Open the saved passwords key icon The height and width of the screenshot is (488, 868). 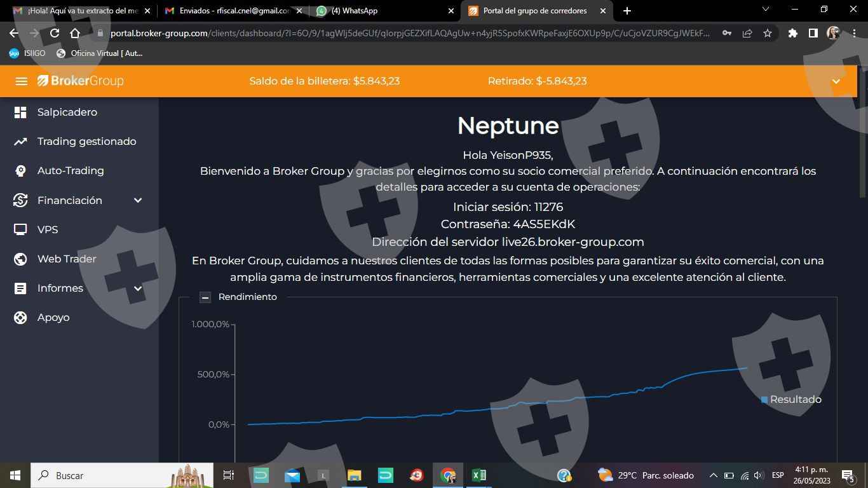(x=726, y=33)
